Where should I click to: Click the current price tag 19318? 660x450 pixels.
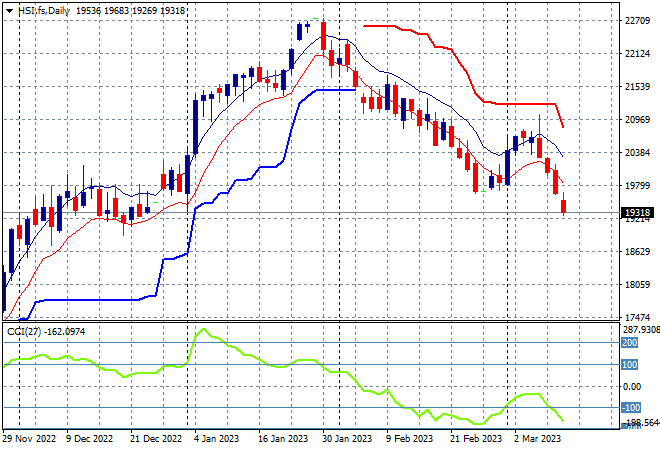pos(637,213)
